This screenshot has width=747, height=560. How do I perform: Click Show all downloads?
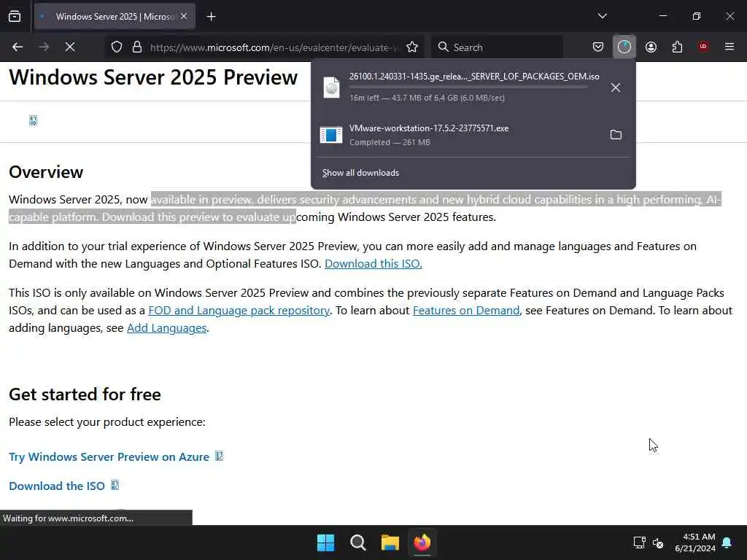point(360,173)
